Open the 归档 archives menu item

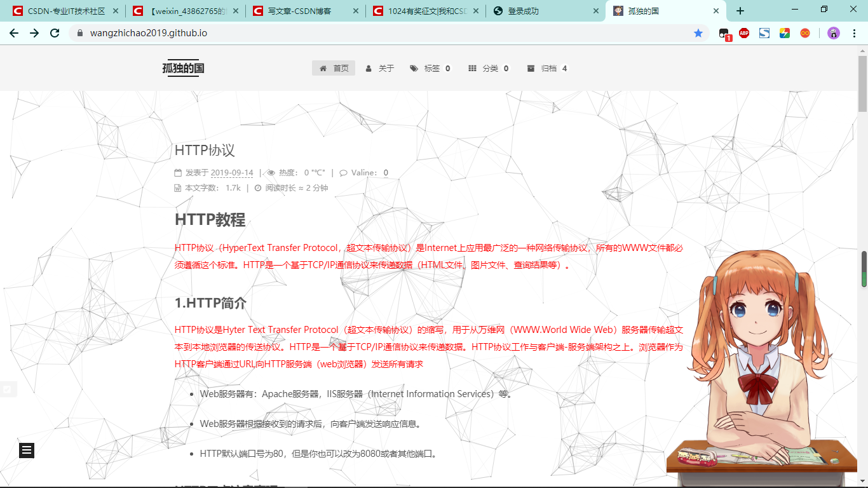(547, 68)
